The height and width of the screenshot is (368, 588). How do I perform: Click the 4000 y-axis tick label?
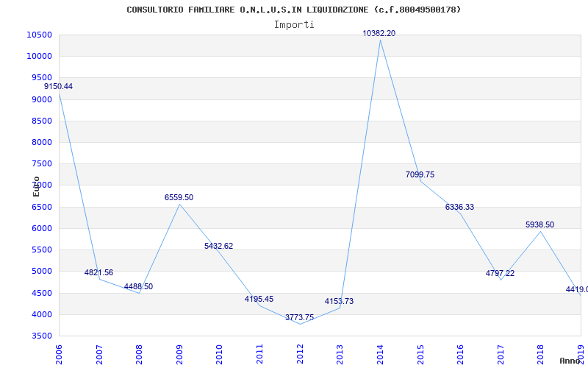click(x=41, y=314)
